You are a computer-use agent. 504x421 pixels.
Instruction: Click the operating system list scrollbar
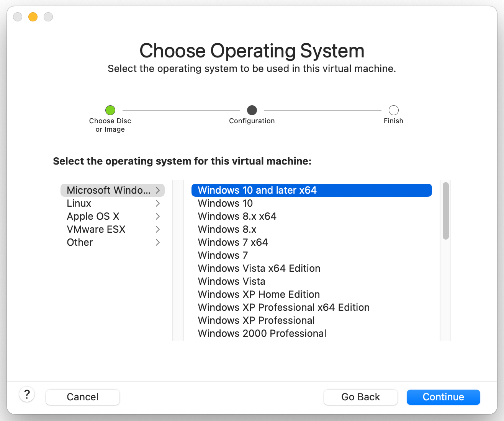pyautogui.click(x=445, y=211)
